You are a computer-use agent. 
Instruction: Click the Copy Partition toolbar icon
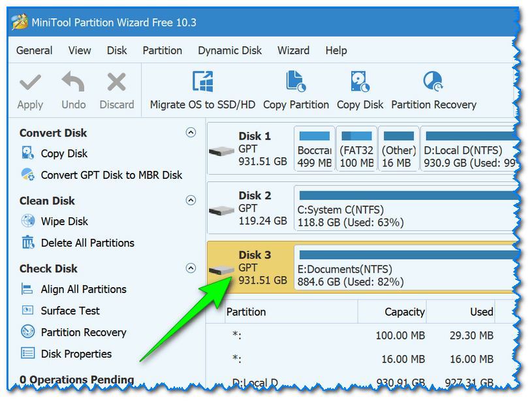[296, 82]
